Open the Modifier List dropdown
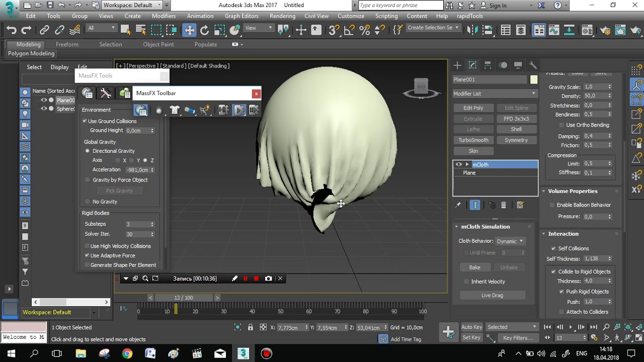Screen dimensions: 644x362 [495, 94]
